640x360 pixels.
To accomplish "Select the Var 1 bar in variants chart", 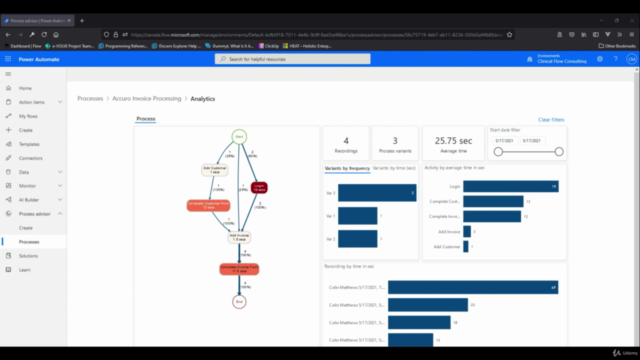I will click(x=358, y=216).
